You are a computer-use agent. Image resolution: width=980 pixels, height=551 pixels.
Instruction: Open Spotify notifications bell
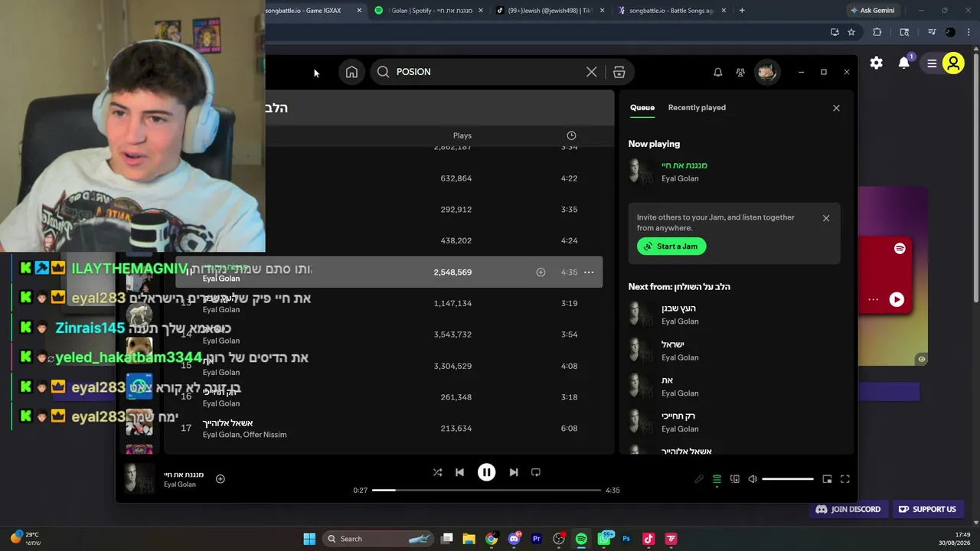pyautogui.click(x=717, y=72)
